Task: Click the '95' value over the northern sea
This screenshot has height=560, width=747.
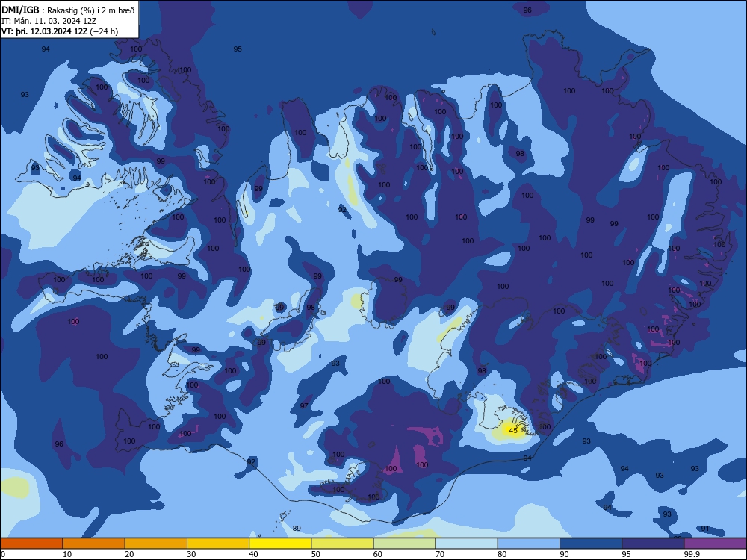Action: click(238, 49)
